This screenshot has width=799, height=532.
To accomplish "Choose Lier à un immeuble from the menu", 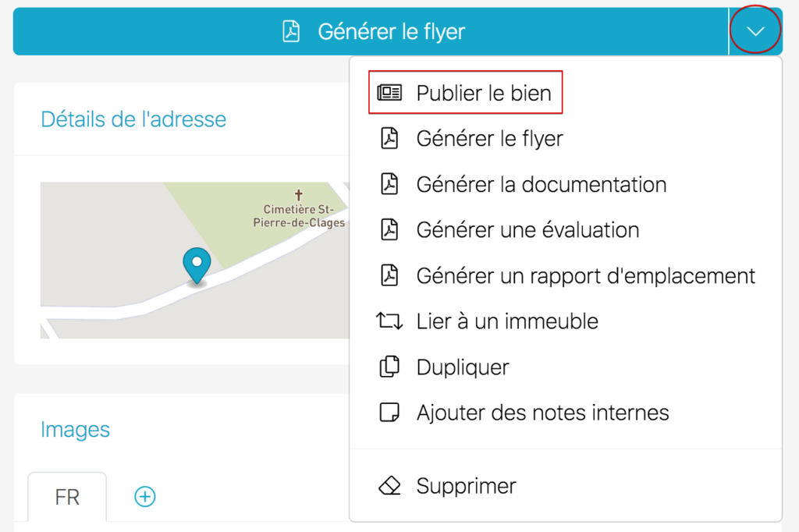I will [506, 321].
